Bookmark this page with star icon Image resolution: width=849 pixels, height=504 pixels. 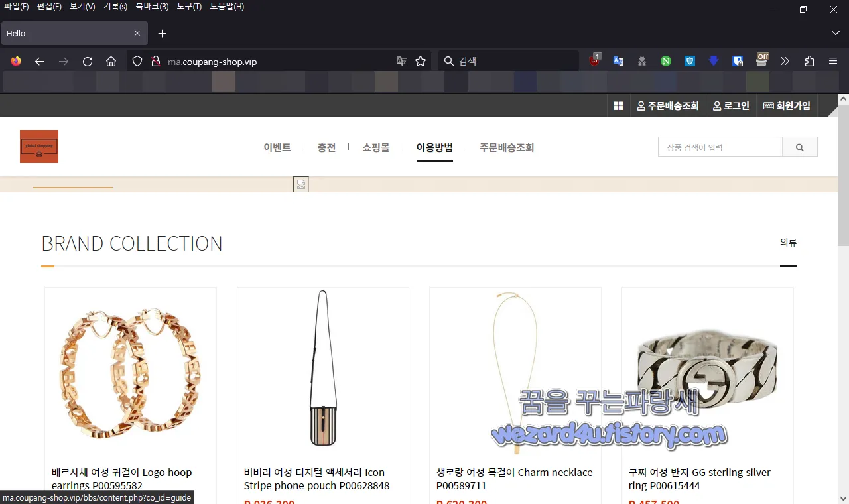421,61
